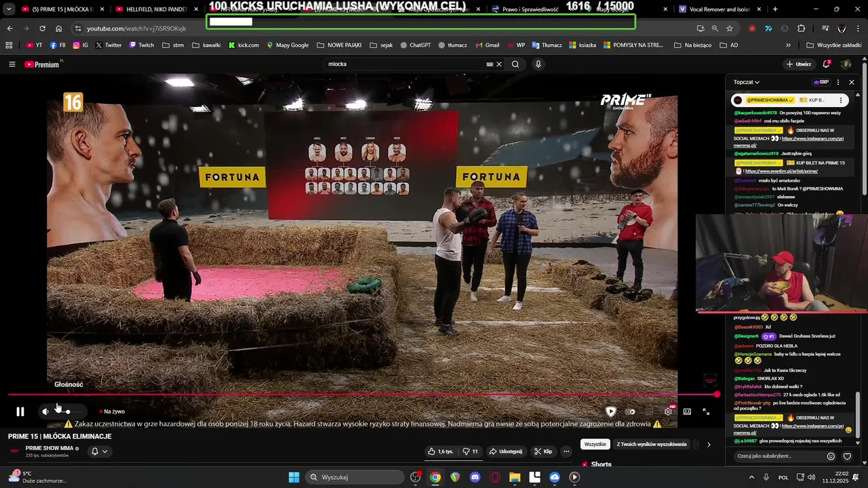
Task: Mute the video with the speaker icon
Action: click(x=45, y=411)
